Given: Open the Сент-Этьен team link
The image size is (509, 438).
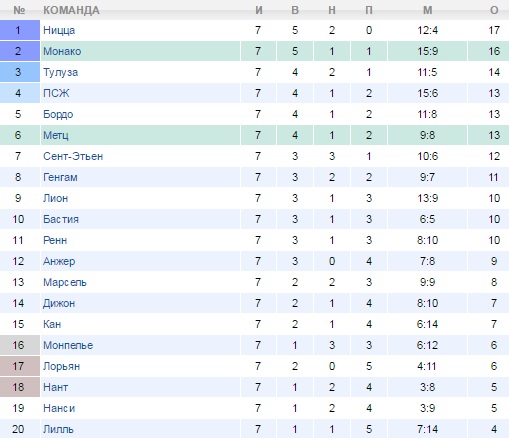Looking at the screenshot, I should (73, 156).
